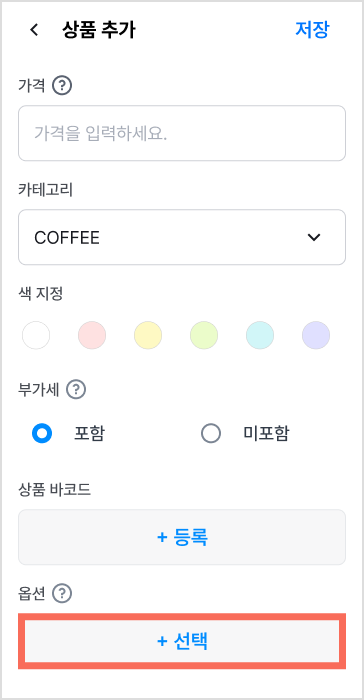This screenshot has height=700, width=364.
Task: Choose the yellow color swatch
Action: click(x=148, y=335)
